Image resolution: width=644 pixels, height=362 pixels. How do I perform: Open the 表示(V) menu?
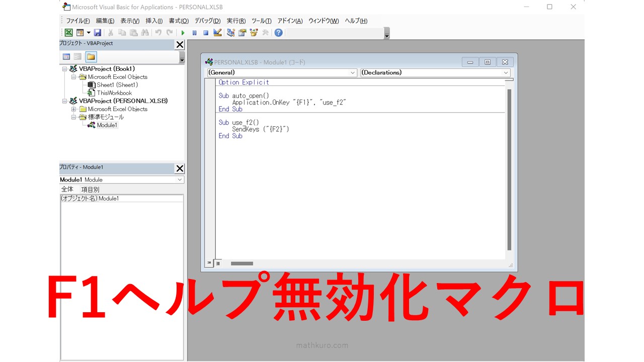point(130,21)
